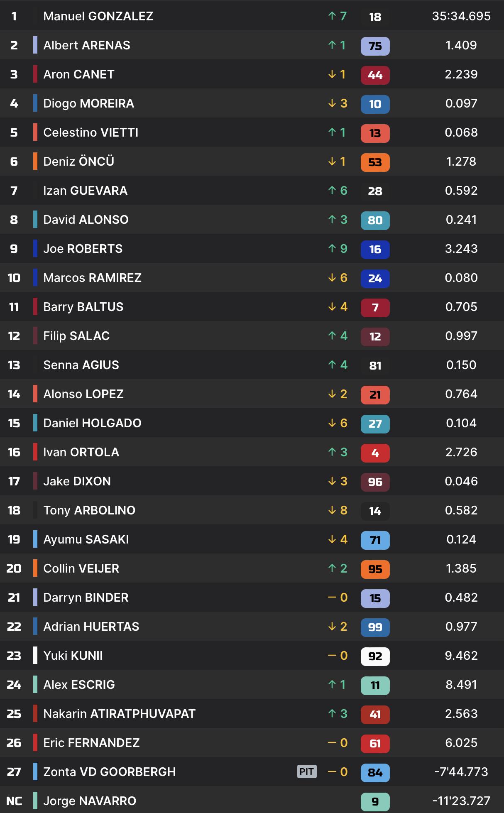Viewport: 504px width, 813px height.
Task: Click the orange number 53 badge
Action: (x=375, y=162)
